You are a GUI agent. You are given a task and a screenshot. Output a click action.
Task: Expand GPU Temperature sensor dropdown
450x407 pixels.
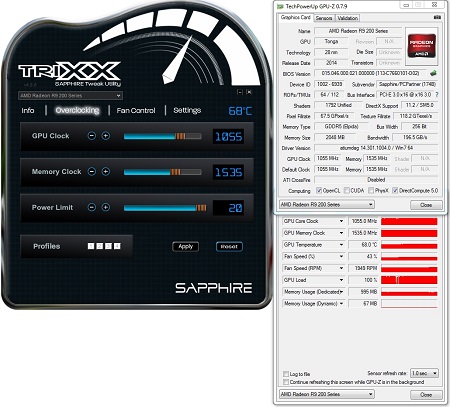[x=341, y=245]
